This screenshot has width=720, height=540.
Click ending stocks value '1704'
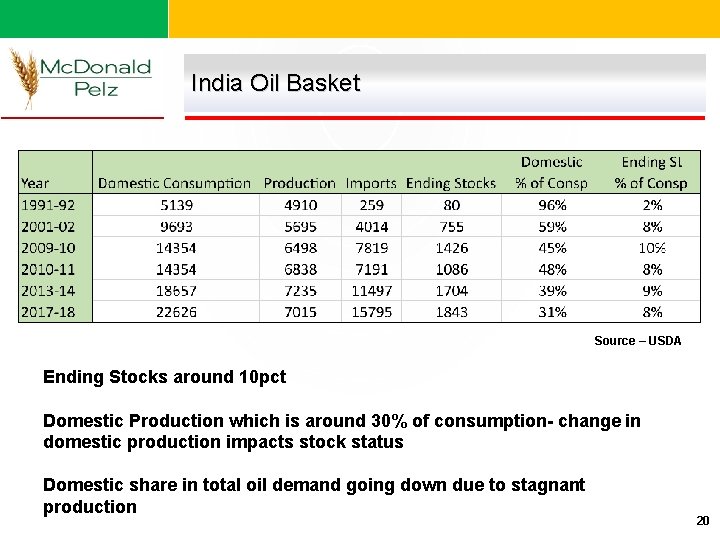pos(452,291)
